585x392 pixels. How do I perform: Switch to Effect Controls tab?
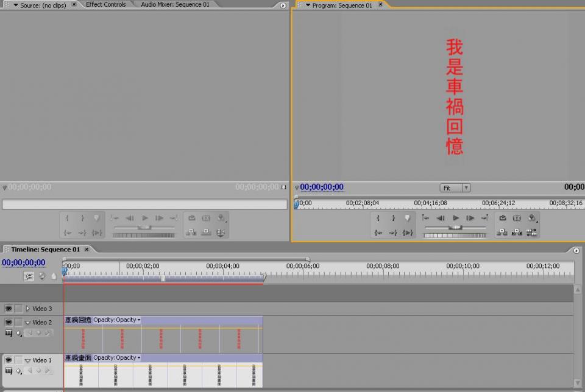click(x=105, y=4)
